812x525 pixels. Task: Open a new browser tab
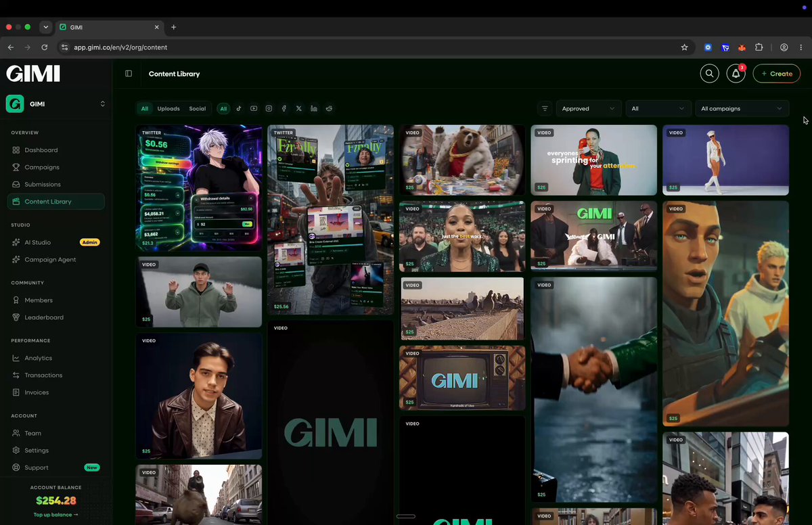pos(173,27)
